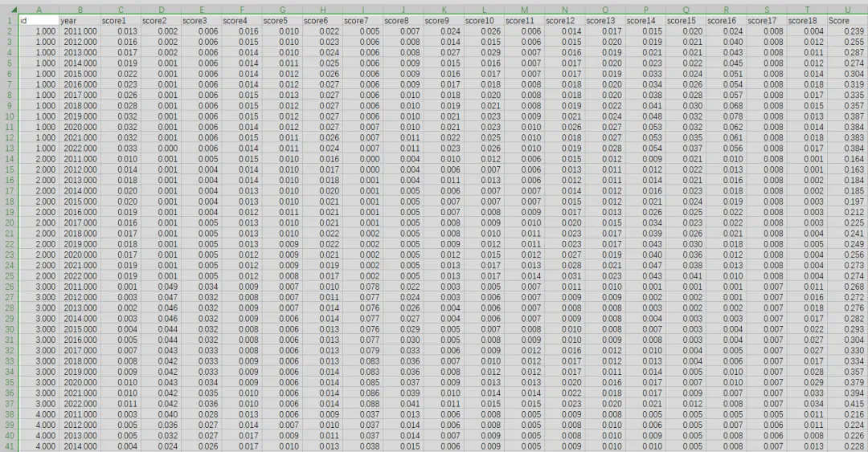Select Score value 0.415 in row 37
868x452 pixels.
847,404
